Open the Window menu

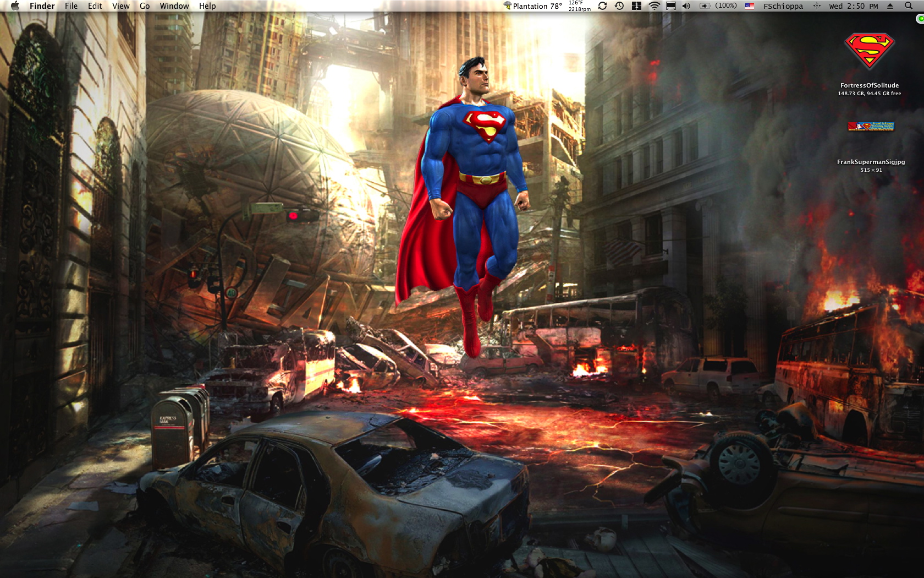(x=174, y=6)
